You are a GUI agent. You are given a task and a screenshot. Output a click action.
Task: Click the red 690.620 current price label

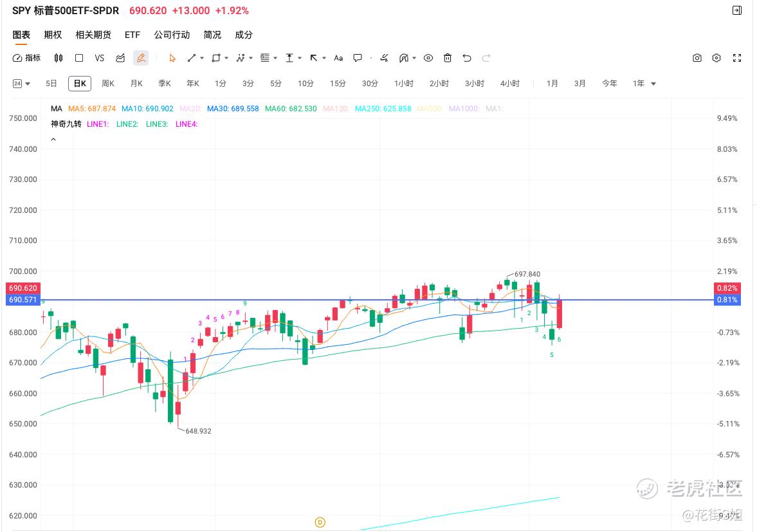pyautogui.click(x=23, y=288)
